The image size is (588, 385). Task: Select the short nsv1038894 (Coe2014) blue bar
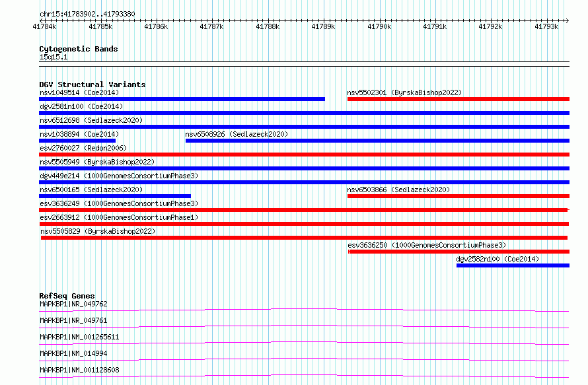(x=77, y=141)
